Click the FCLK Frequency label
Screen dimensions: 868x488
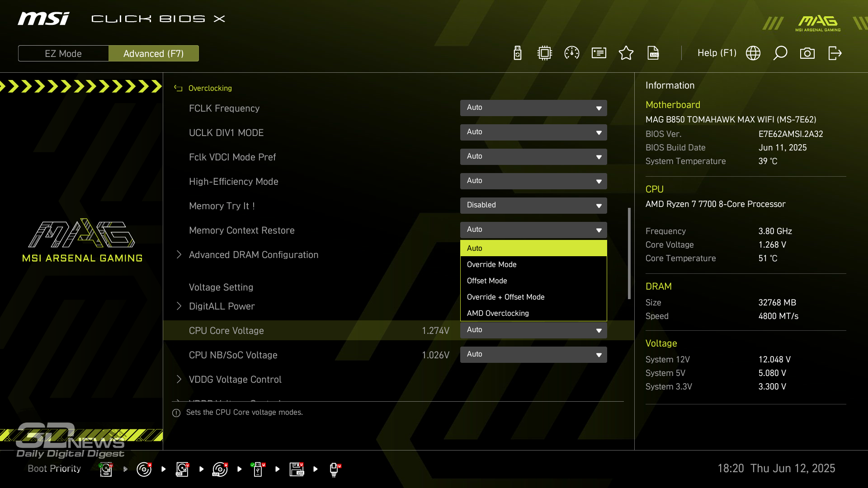click(x=224, y=108)
